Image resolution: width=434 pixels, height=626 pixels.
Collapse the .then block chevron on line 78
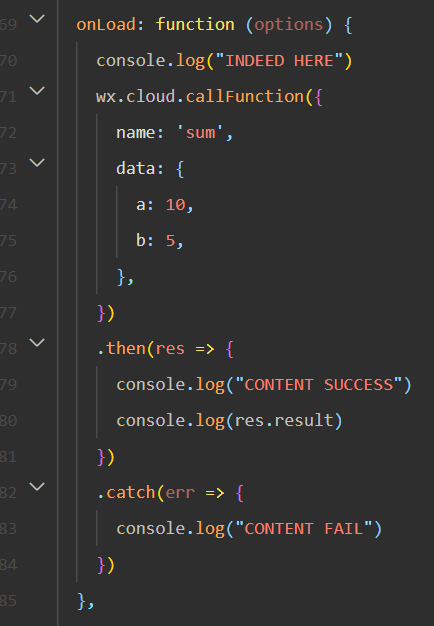tap(37, 343)
